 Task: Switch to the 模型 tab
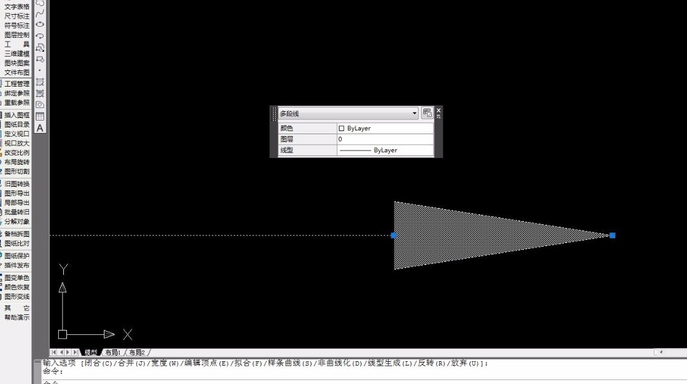pos(91,352)
